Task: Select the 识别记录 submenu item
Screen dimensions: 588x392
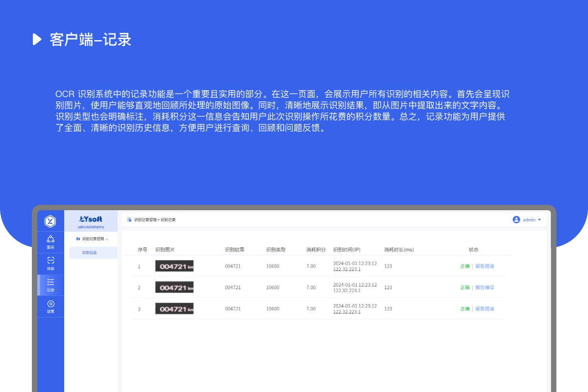Action: pos(90,253)
